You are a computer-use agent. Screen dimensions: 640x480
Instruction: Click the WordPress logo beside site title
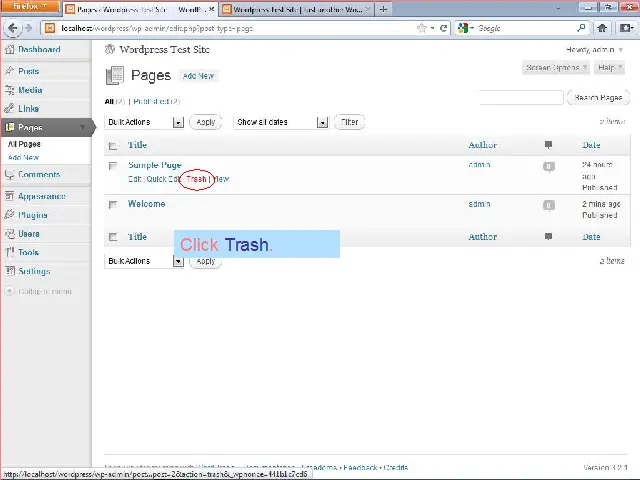(110, 49)
